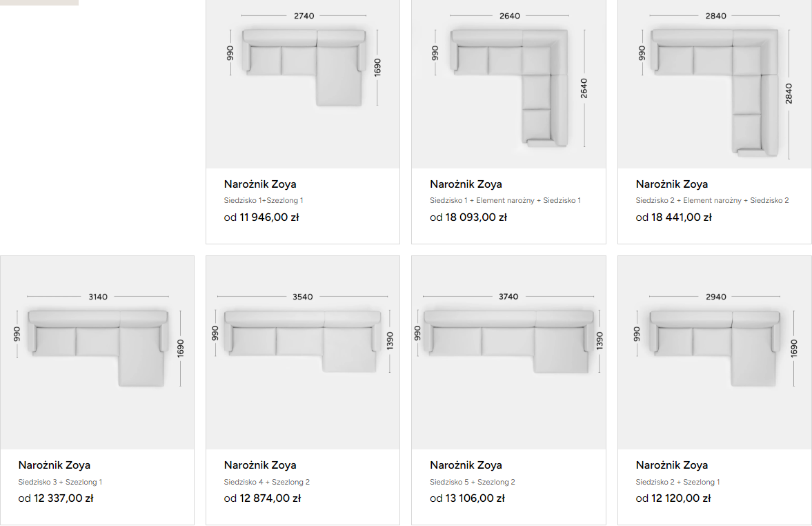The width and height of the screenshot is (812, 526).
Task: Click Narożnik Zoya title priced 18 441,00 zł
Action: (x=672, y=184)
